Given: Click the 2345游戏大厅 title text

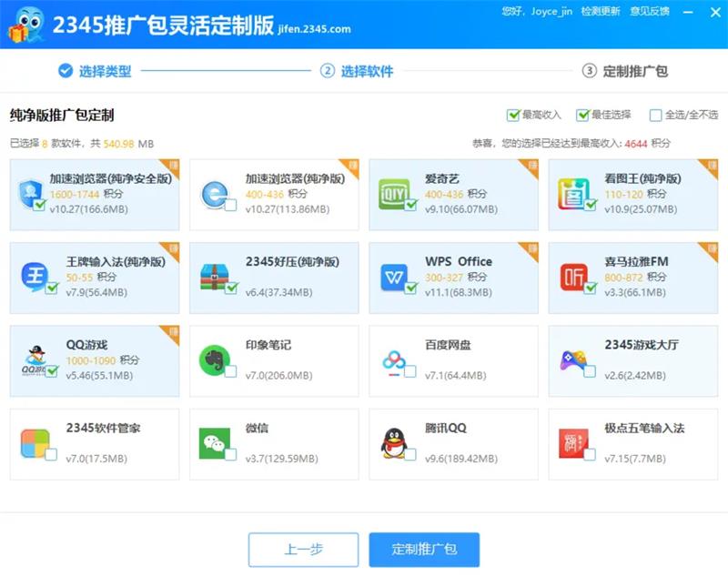Looking at the screenshot, I should pyautogui.click(x=642, y=345).
